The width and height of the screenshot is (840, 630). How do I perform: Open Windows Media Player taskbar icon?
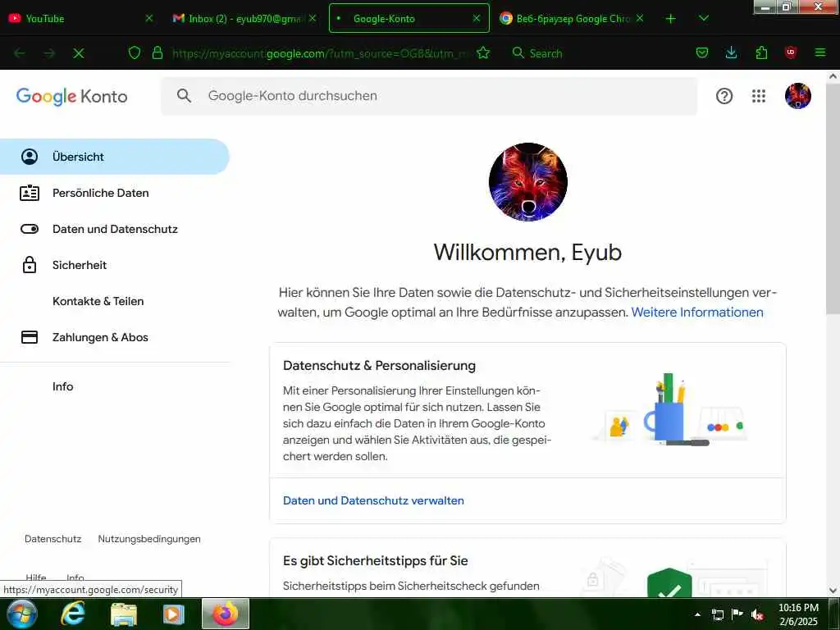click(x=174, y=614)
